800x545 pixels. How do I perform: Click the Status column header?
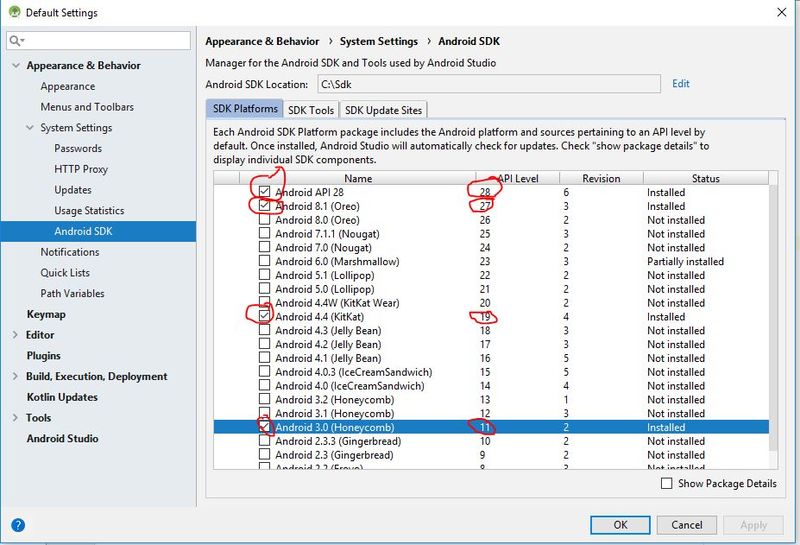click(x=706, y=178)
